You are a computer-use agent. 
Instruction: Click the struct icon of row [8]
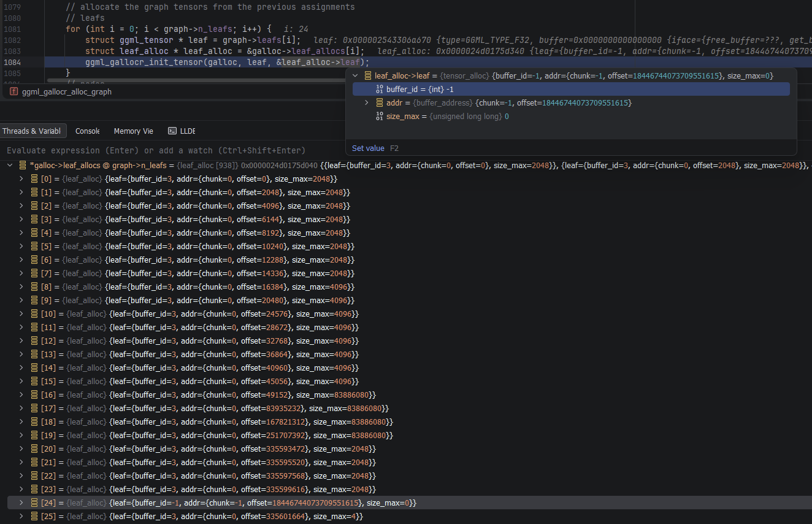click(x=34, y=287)
